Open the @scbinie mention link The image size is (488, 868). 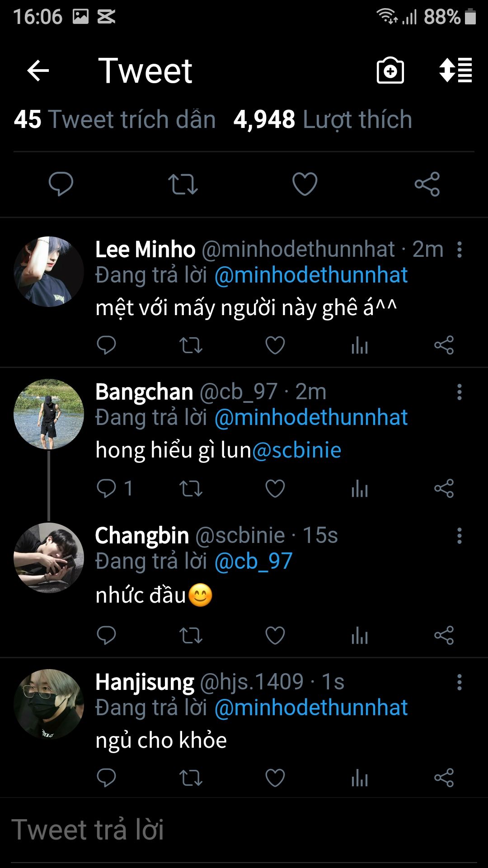tap(296, 450)
